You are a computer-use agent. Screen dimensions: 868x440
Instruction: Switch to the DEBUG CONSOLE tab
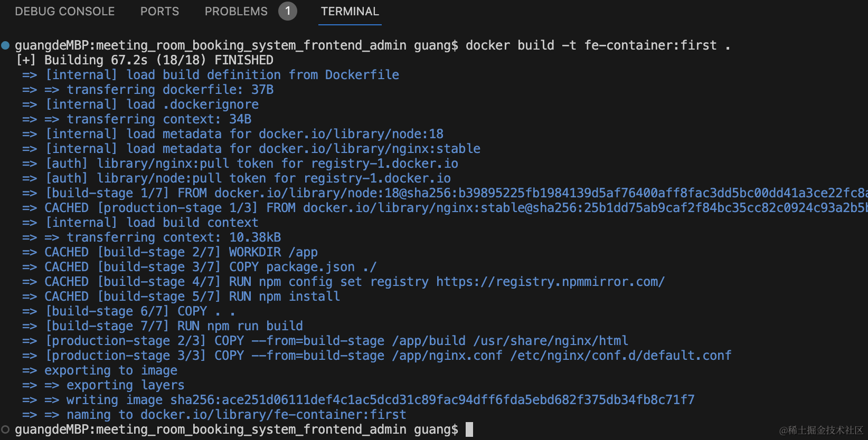(x=64, y=12)
